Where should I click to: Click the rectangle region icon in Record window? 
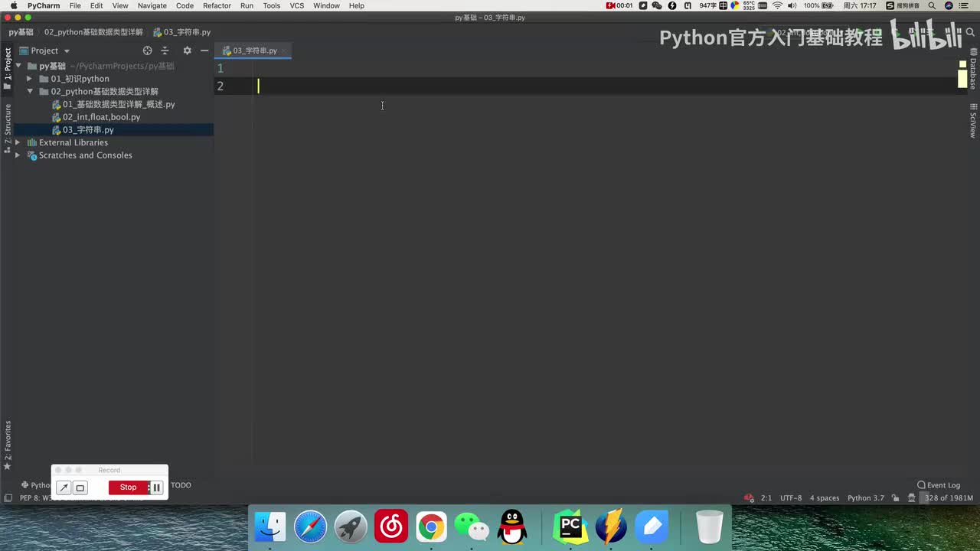tap(80, 487)
